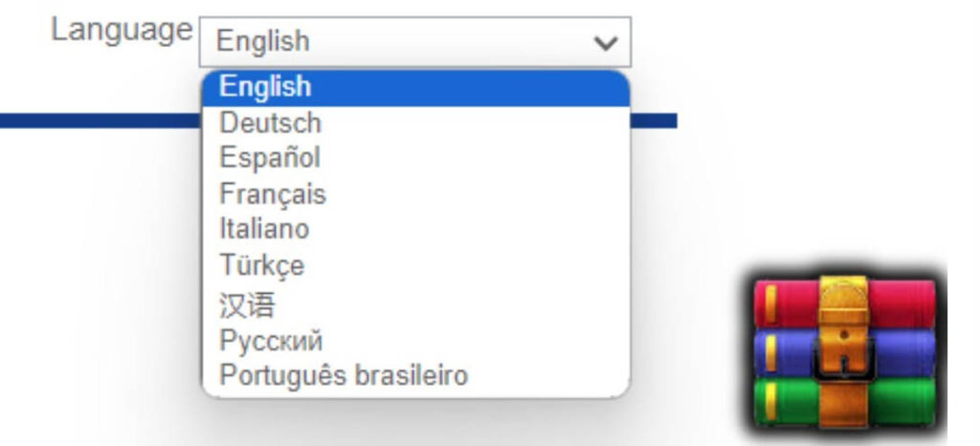Pick Español in the language list

tap(270, 158)
